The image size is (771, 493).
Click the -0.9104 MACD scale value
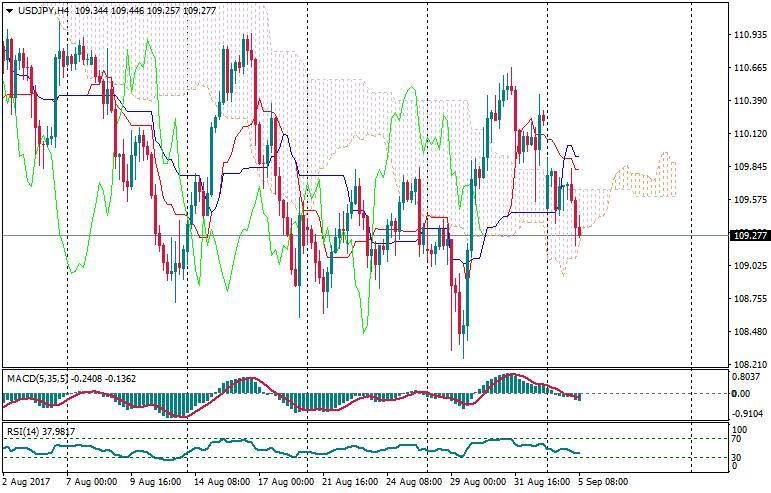click(748, 412)
